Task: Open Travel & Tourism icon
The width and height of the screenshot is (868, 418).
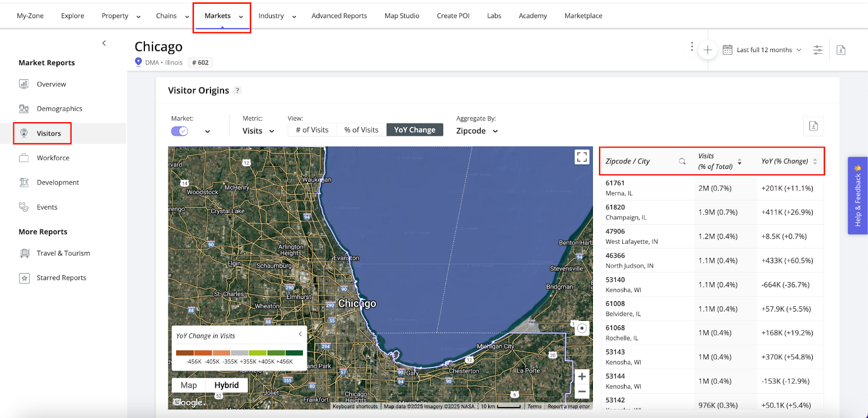Action: pos(24,253)
